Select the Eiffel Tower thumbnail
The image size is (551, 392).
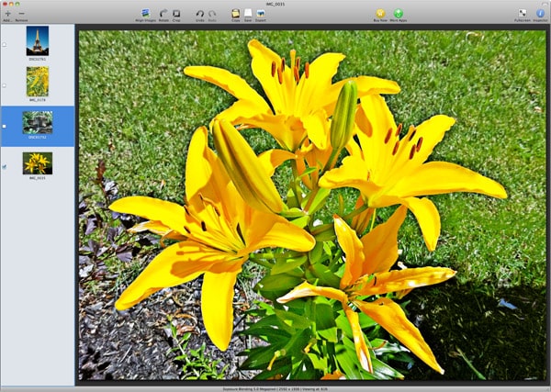tap(38, 40)
